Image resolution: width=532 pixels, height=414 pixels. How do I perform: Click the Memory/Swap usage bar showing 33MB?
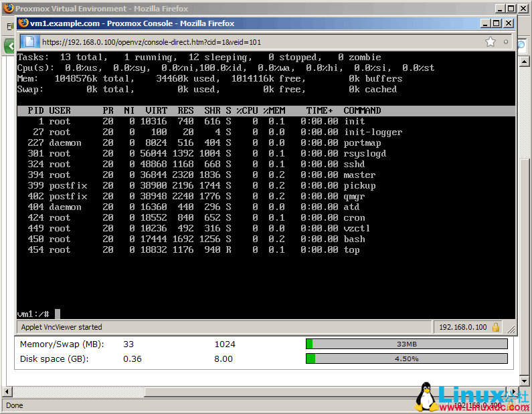[x=406, y=344]
